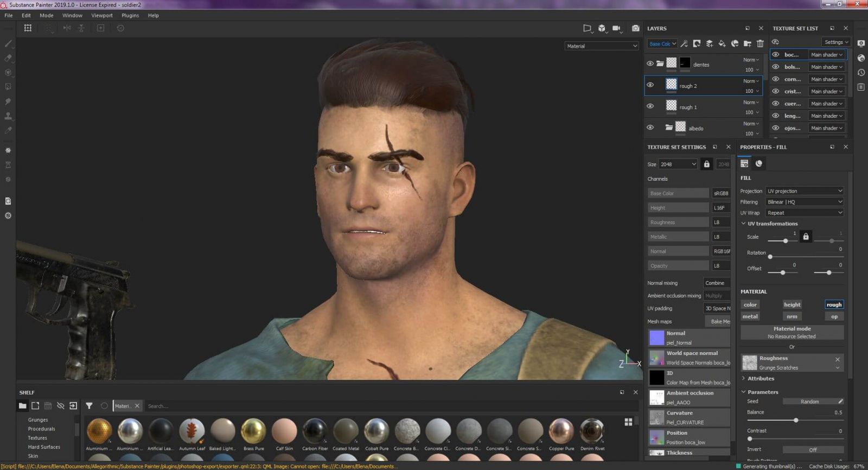Image resolution: width=868 pixels, height=470 pixels.
Task: Toggle visibility of boc... texture set
Action: (x=776, y=54)
